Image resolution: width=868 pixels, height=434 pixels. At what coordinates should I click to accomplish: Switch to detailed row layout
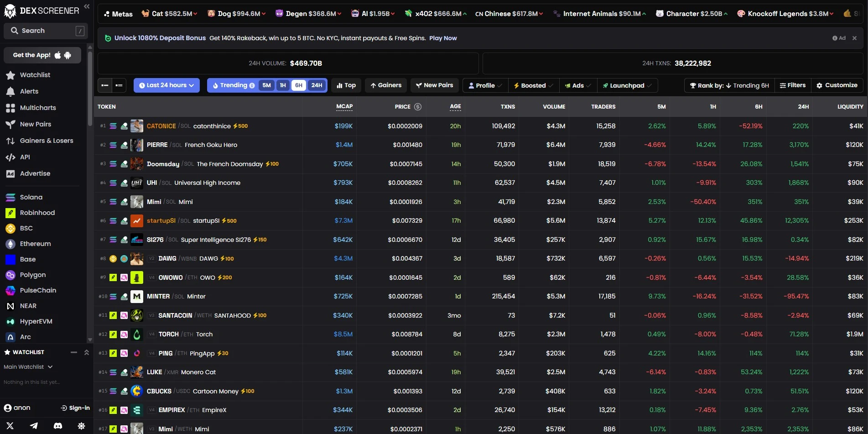(x=119, y=85)
